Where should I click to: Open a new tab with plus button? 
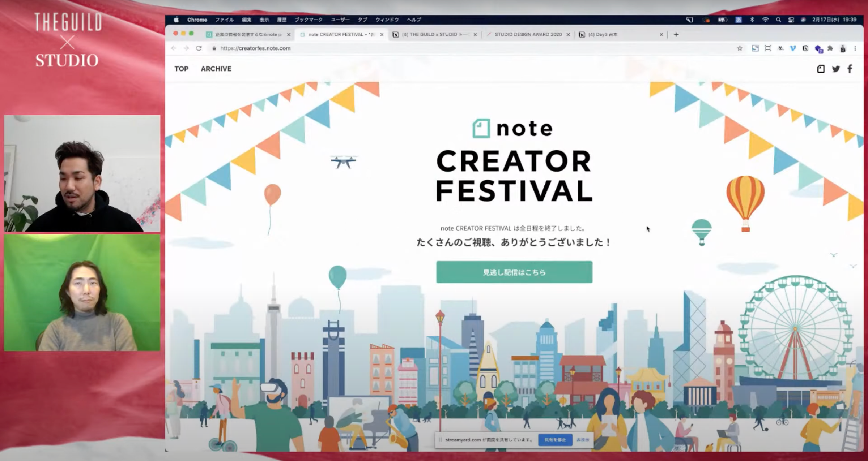(x=676, y=34)
